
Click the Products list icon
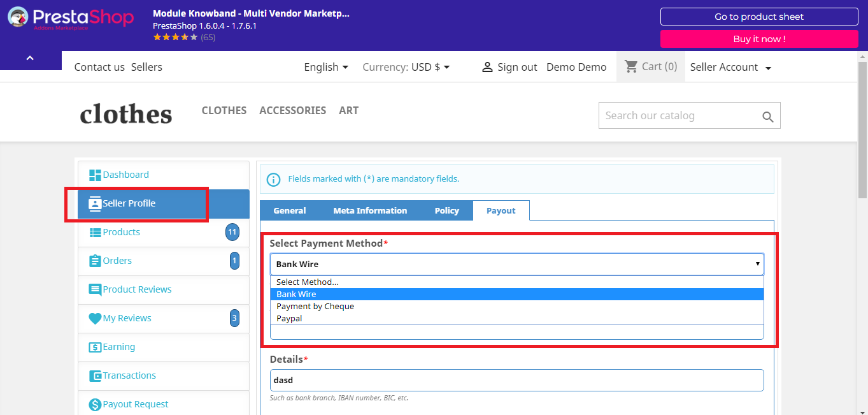pos(95,233)
